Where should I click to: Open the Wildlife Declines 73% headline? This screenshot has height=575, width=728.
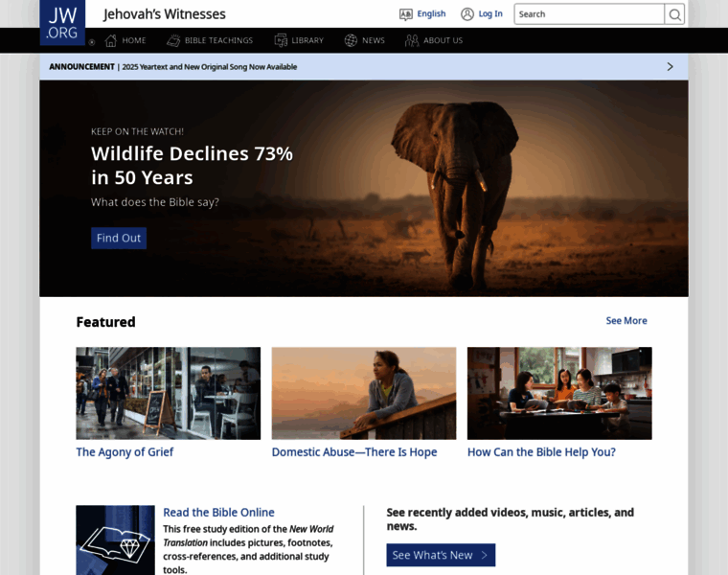[192, 166]
